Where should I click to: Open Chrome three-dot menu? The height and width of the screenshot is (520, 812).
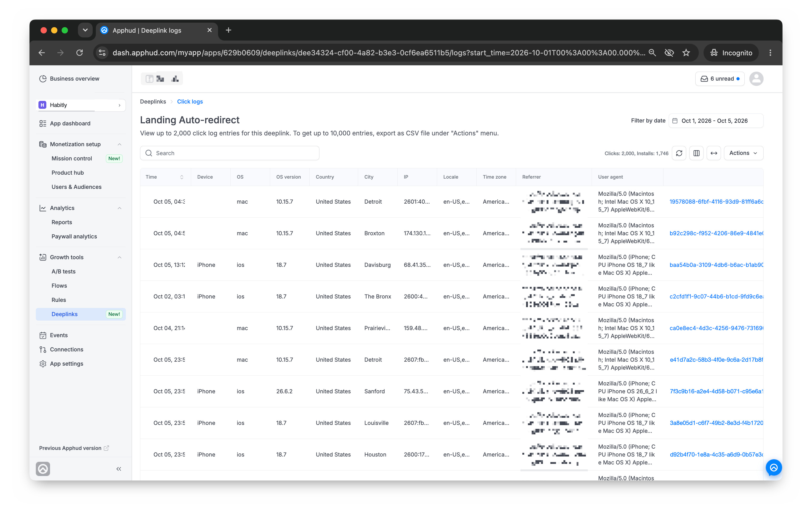point(770,53)
